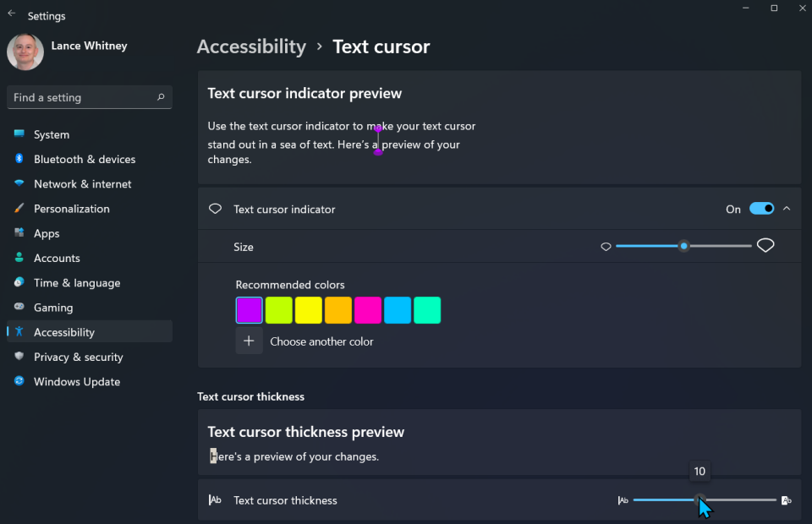
Task: Select the Apps icon in the sidebar
Action: [20, 233]
